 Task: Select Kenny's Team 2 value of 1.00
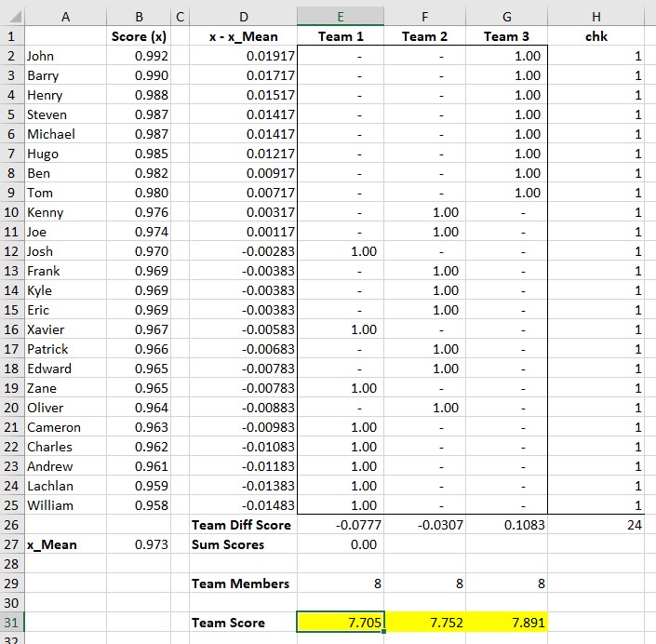[424, 212]
